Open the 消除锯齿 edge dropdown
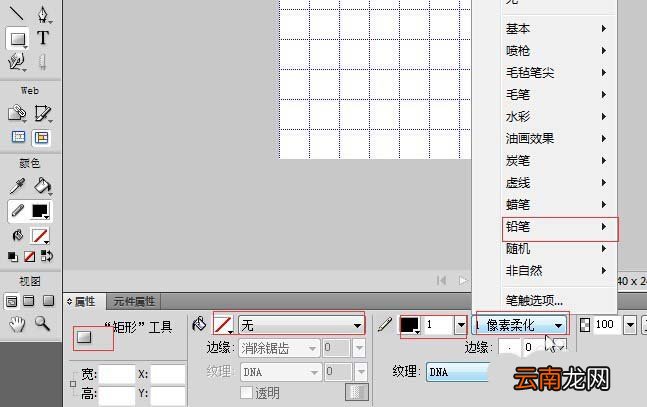 click(x=279, y=348)
